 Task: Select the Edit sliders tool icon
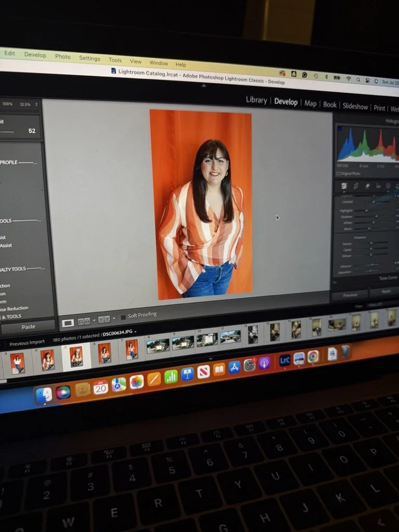click(344, 185)
